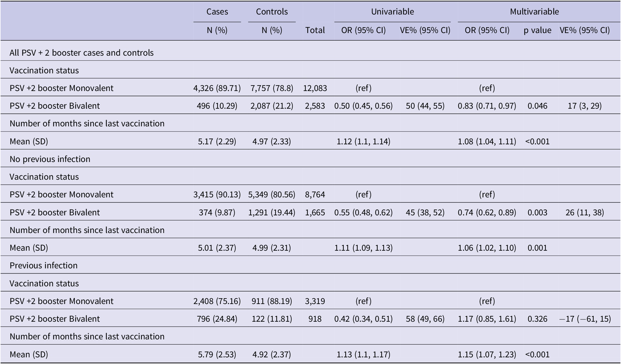Click the 'No previous infection' section row
This screenshot has width=621, height=364.
(50, 159)
